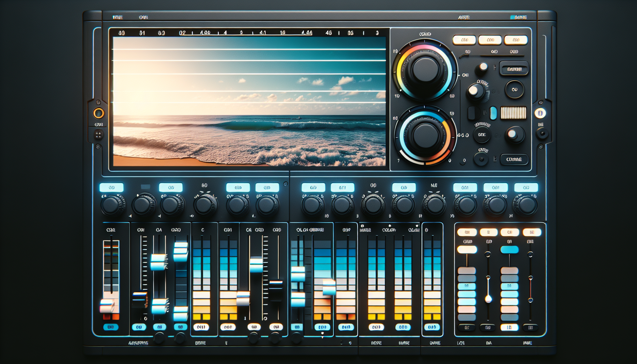Image resolution: width=637 pixels, height=364 pixels.
Task: Click the top gray pad of the left pad stack
Action: tap(467, 271)
